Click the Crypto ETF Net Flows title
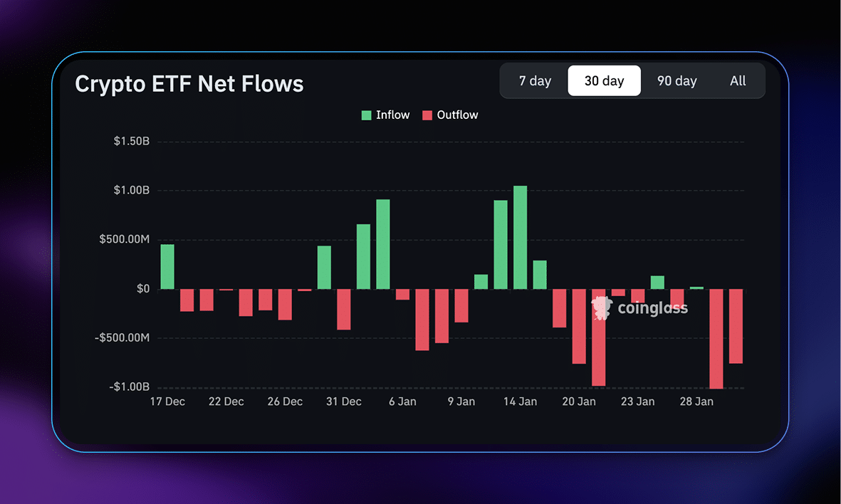Image resolution: width=841 pixels, height=504 pixels. pyautogui.click(x=189, y=83)
